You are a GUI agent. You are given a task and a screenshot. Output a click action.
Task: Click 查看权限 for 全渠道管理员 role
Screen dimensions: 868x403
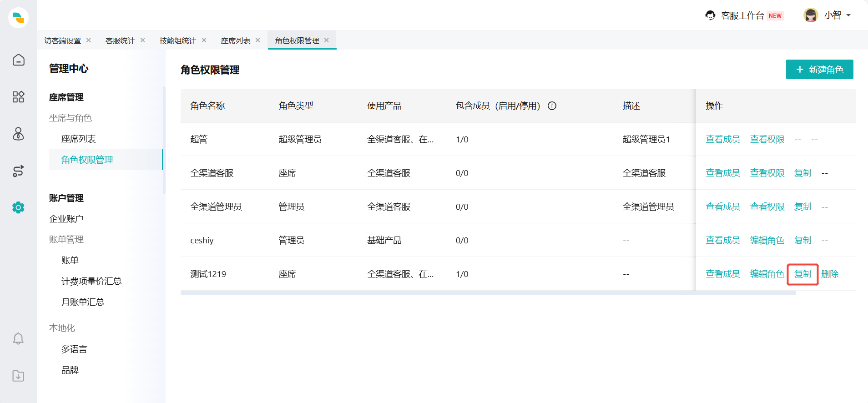[767, 207]
